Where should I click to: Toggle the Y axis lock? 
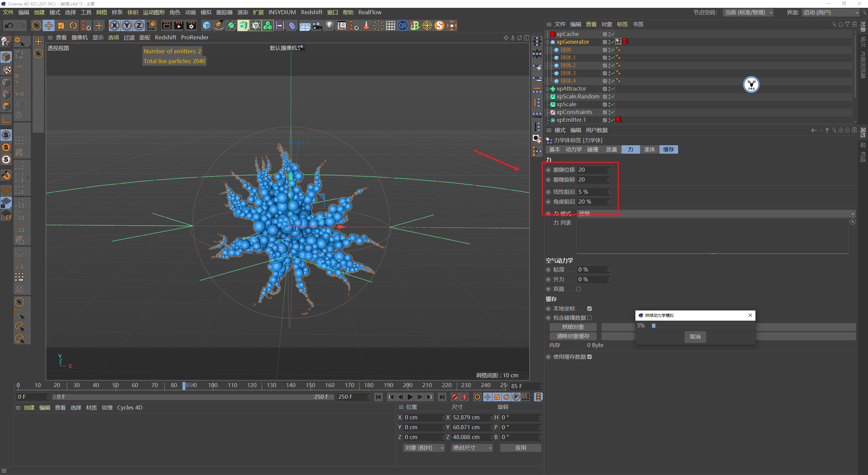pyautogui.click(x=127, y=25)
